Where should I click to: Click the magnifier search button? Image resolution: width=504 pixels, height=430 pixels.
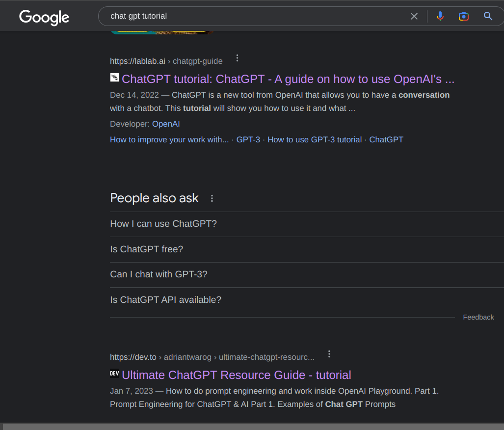coord(488,16)
